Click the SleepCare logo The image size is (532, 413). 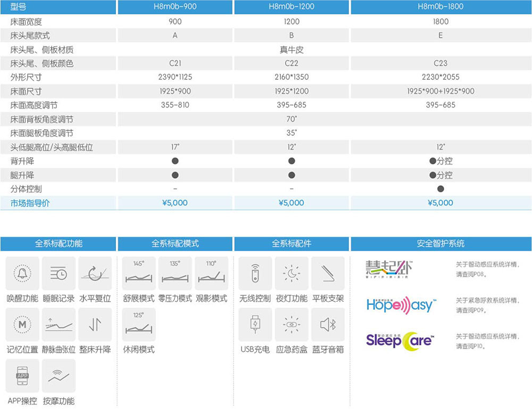(x=400, y=341)
